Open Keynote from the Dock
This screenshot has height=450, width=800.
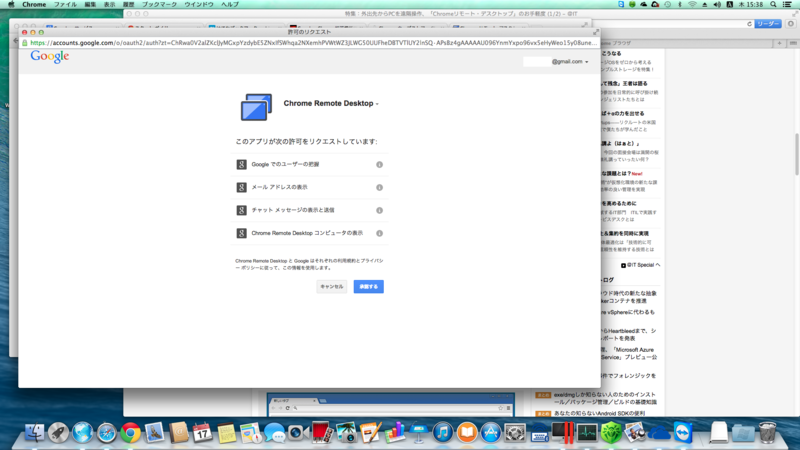point(418,433)
